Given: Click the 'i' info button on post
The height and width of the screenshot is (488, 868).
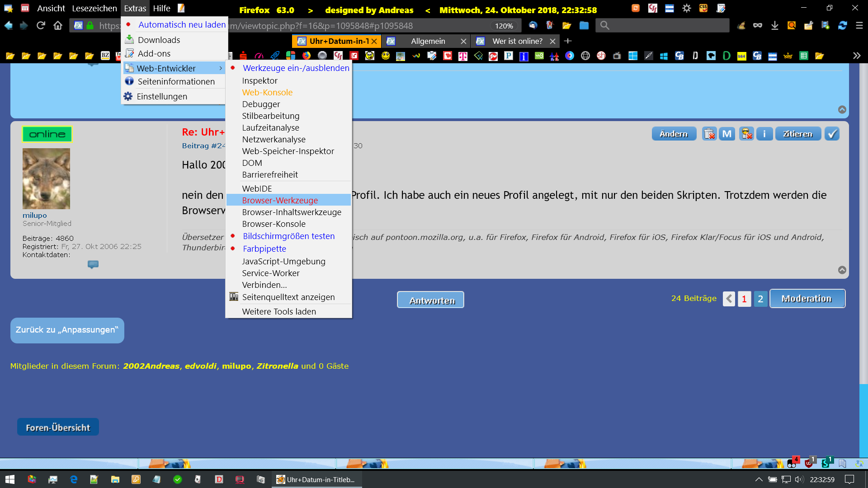Looking at the screenshot, I should [764, 134].
